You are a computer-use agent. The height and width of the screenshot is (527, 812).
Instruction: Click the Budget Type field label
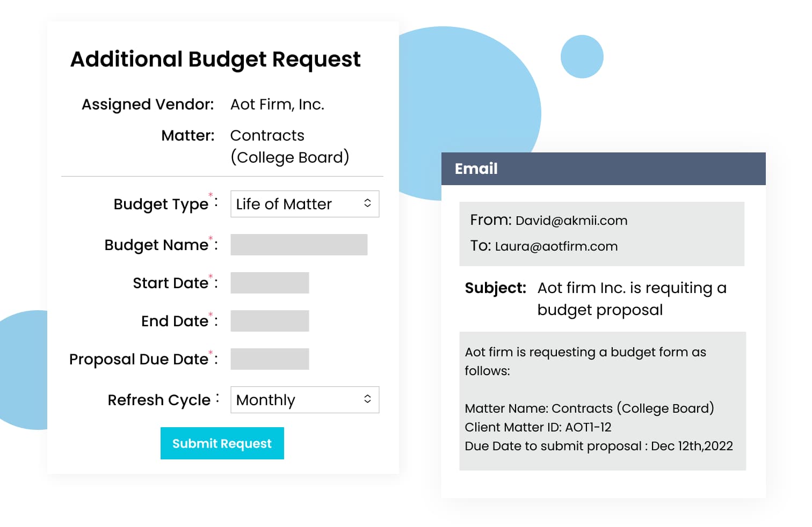tap(161, 204)
